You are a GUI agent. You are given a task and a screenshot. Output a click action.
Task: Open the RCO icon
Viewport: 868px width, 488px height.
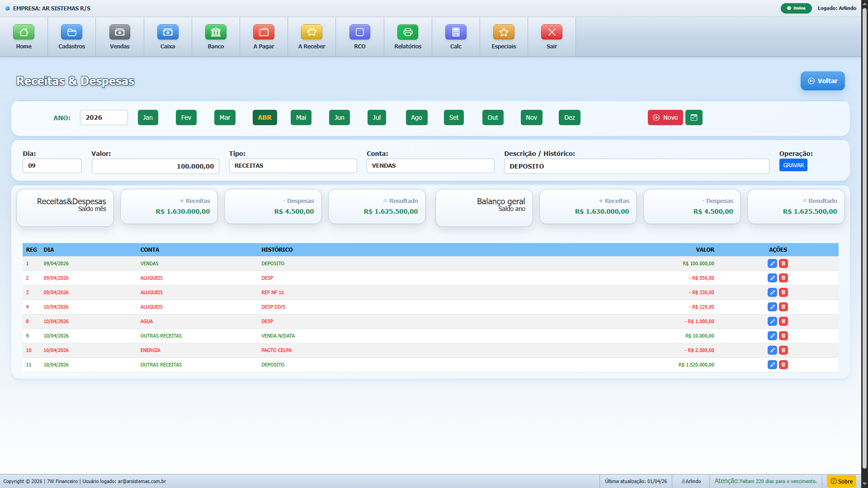(360, 32)
